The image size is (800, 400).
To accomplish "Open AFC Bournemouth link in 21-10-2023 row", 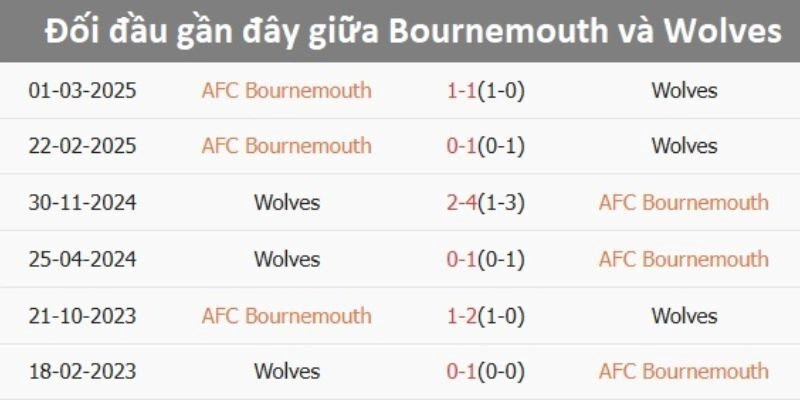I will (286, 316).
